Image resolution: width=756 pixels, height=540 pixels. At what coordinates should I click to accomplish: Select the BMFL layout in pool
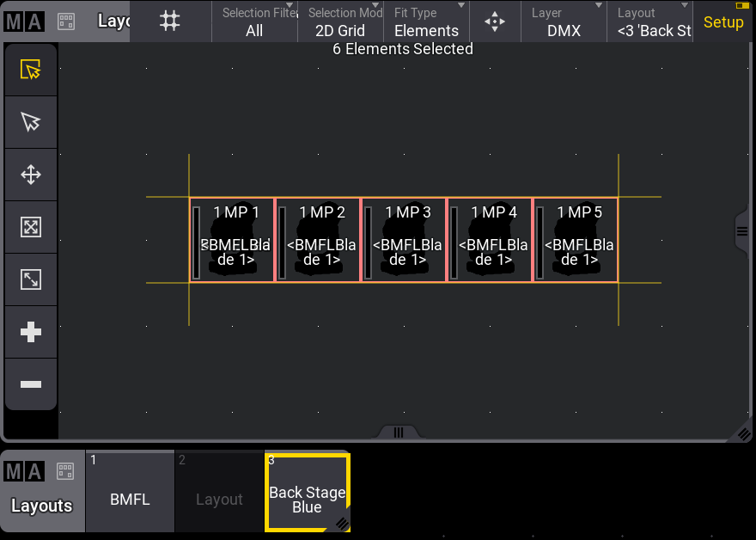tap(130, 500)
